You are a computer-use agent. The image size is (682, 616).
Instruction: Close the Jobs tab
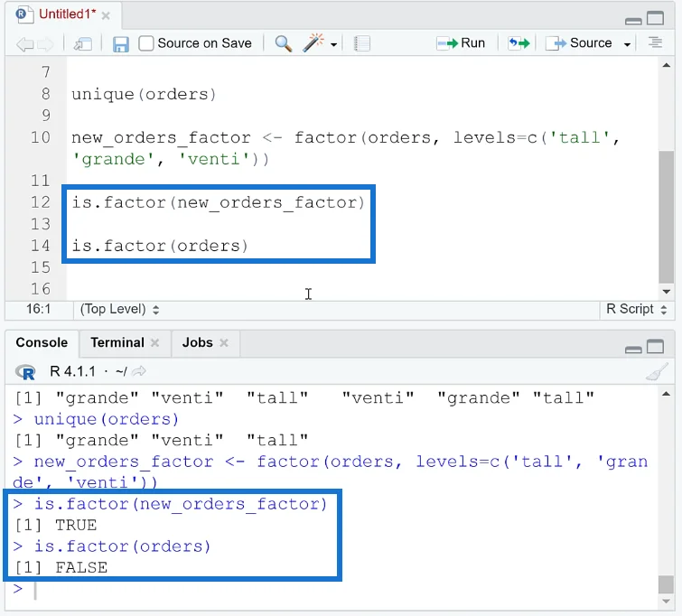coord(223,343)
